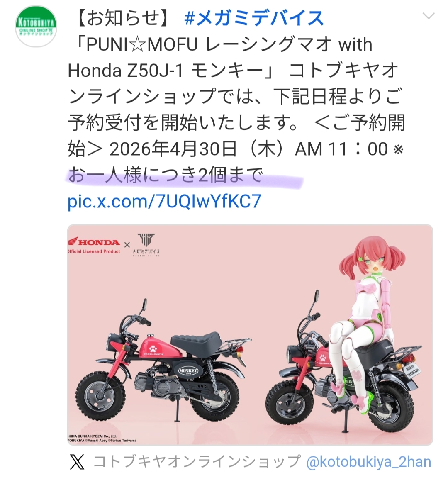This screenshot has width=448, height=480.
Task: Click the paw print on the left bike's tank
Action: [153, 348]
